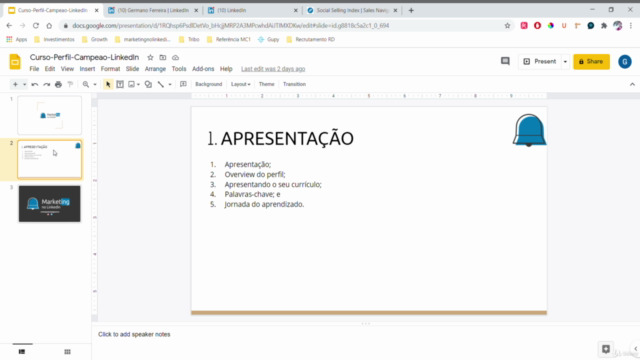
Task: Expand the new slide layout dropdown
Action: pos(24,84)
